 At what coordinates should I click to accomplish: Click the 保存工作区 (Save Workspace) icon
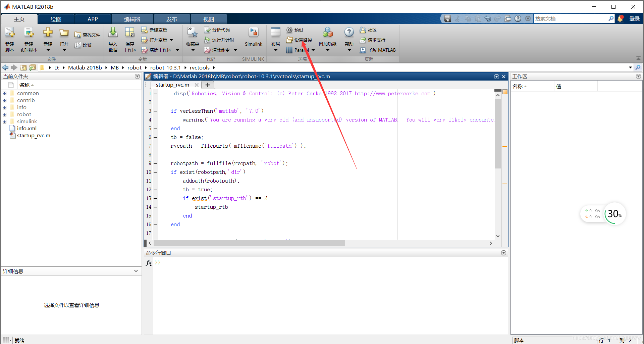pos(130,33)
